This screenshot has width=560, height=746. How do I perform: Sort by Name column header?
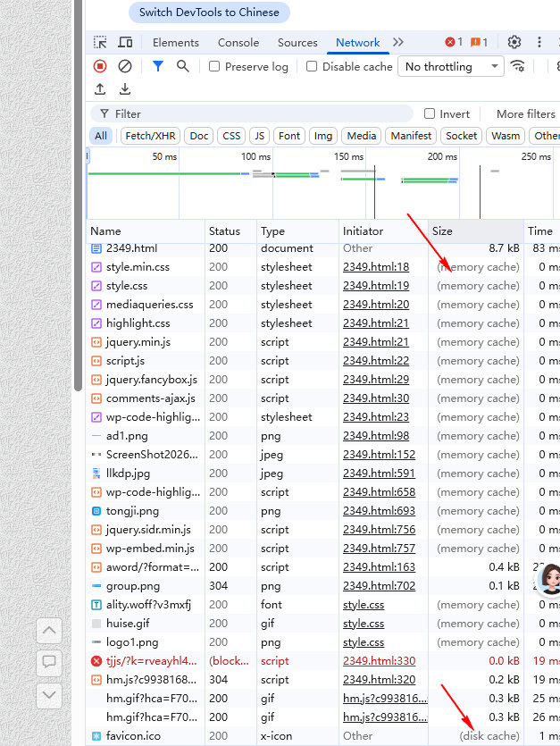(x=146, y=231)
